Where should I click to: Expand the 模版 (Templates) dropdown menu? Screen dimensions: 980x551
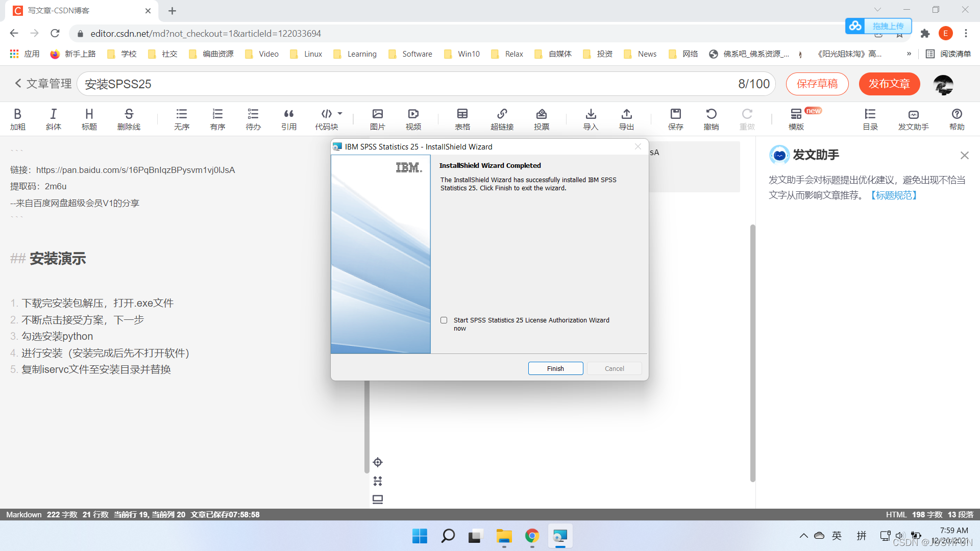point(796,118)
